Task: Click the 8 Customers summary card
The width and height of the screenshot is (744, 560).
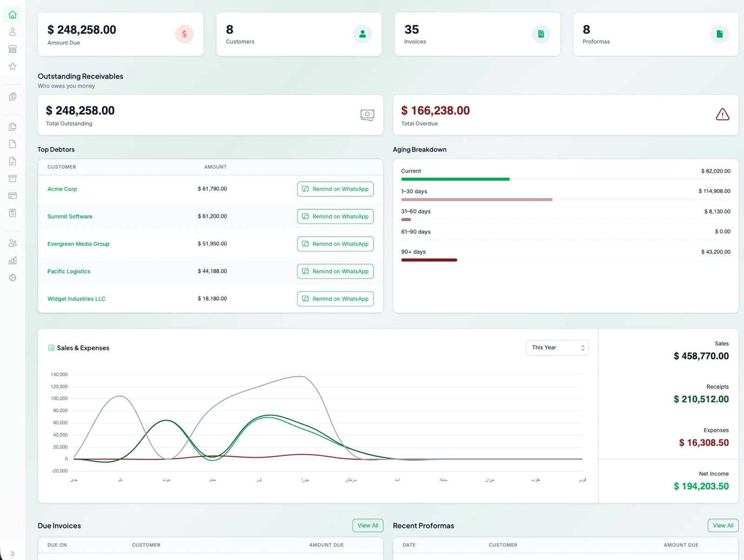Action: 299,34
